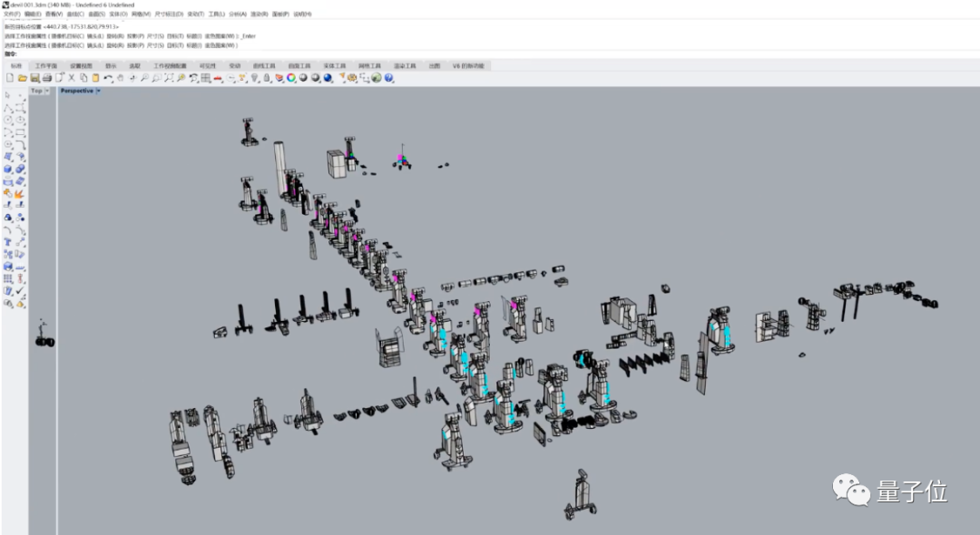Open the 编辑(E) menu
The image size is (980, 535).
pos(33,14)
